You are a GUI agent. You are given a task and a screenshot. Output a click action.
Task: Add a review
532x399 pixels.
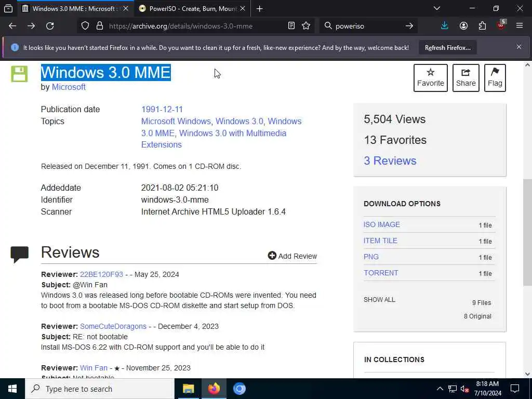(292, 256)
